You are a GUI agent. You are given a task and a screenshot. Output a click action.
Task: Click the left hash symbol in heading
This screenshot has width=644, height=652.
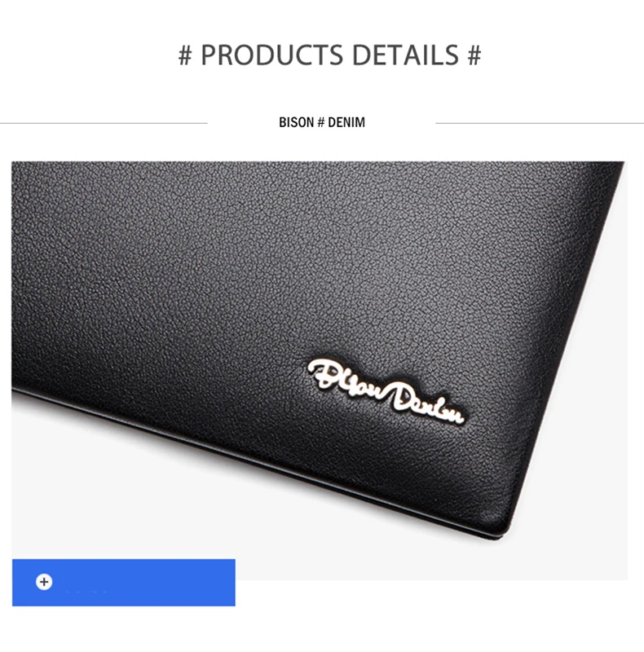point(185,55)
